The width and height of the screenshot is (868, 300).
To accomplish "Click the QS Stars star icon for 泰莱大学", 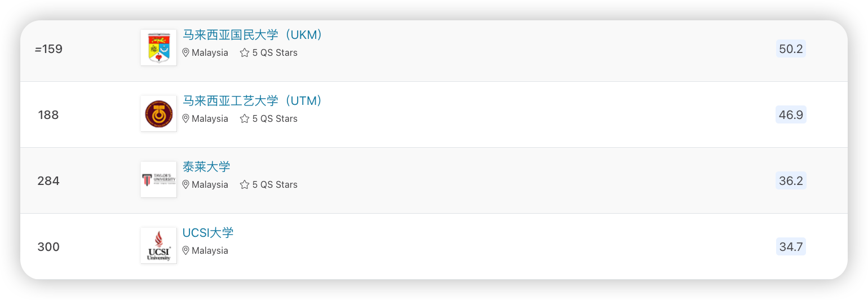I will [245, 184].
